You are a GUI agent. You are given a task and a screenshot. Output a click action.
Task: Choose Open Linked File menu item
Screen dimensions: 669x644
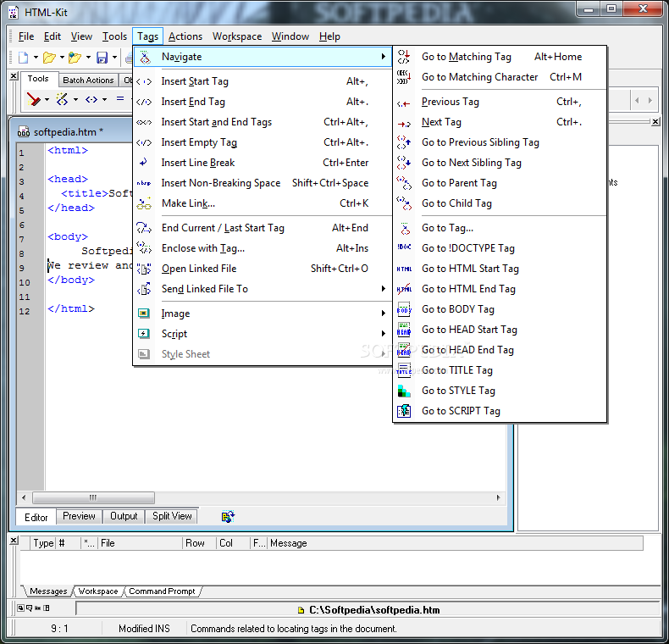(263, 269)
